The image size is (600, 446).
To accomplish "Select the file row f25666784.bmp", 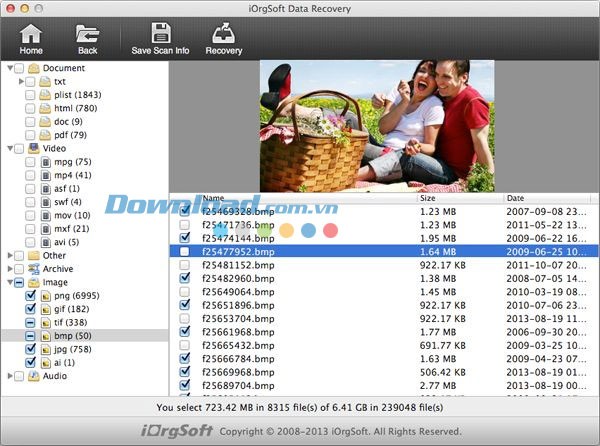I will 384,359.
